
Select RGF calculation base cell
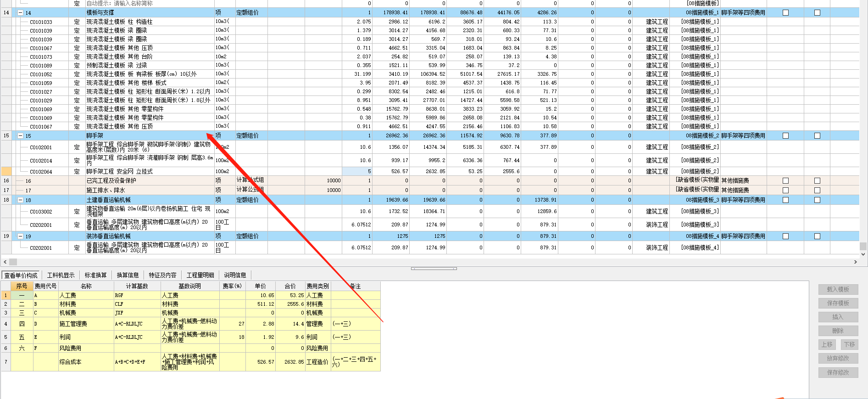[137, 295]
